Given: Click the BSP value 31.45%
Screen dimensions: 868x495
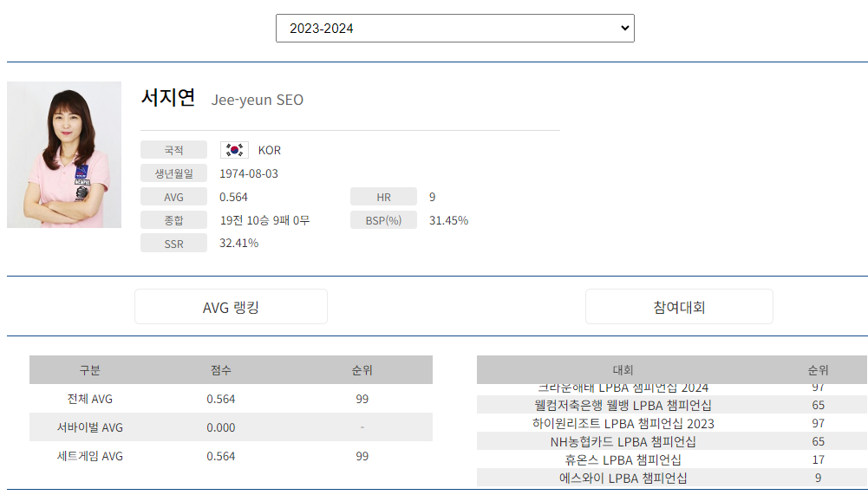Looking at the screenshot, I should (x=448, y=220).
